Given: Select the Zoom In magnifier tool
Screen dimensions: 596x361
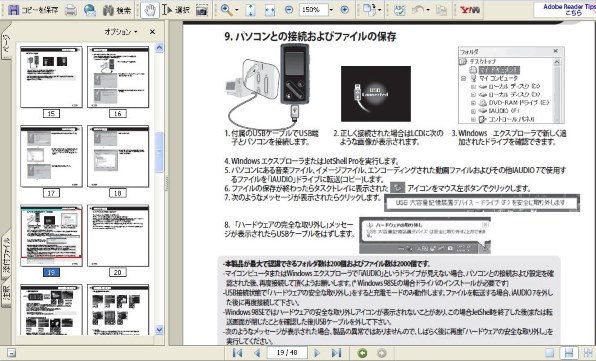Looking at the screenshot, I should [x=227, y=10].
